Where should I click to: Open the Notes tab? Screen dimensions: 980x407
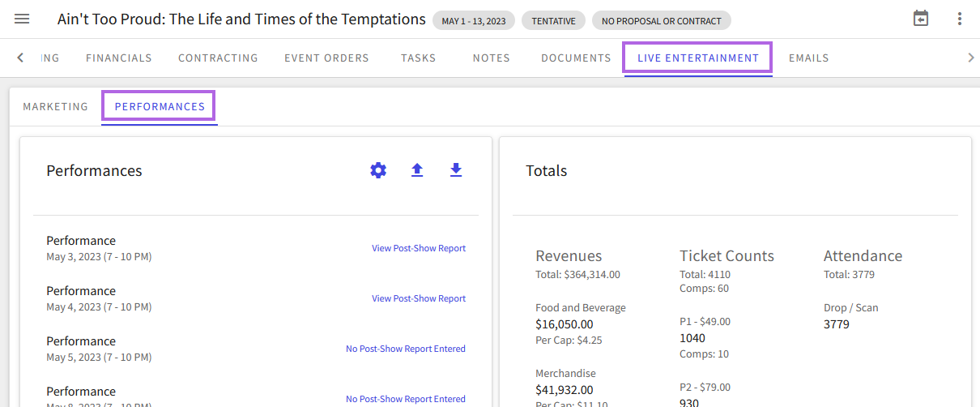pyautogui.click(x=492, y=58)
